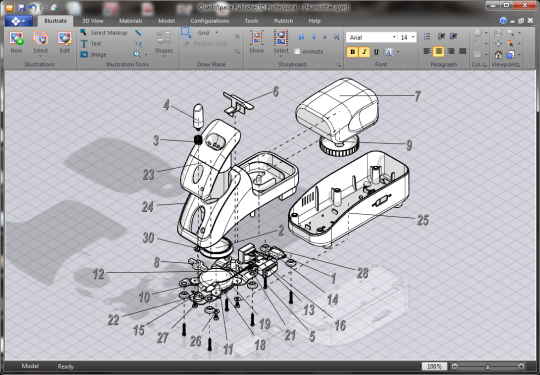This screenshot has width=540, height=375.
Task: Click the New illustration icon
Action: point(16,38)
